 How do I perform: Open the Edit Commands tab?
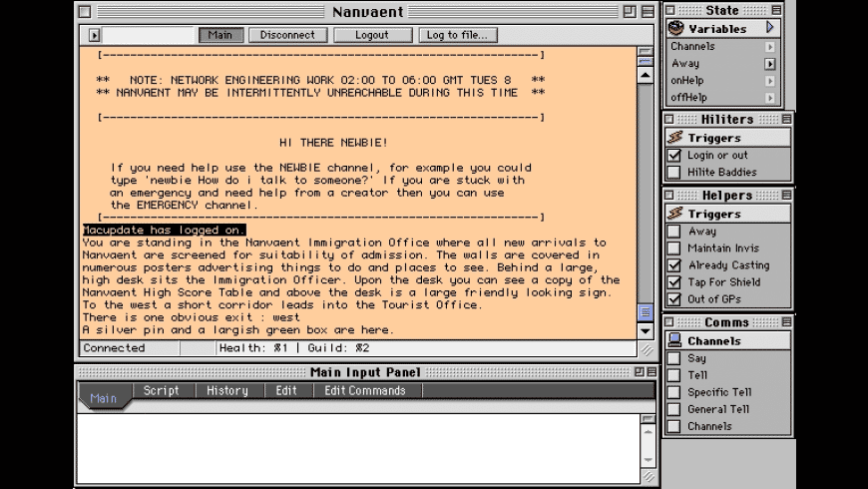click(365, 390)
